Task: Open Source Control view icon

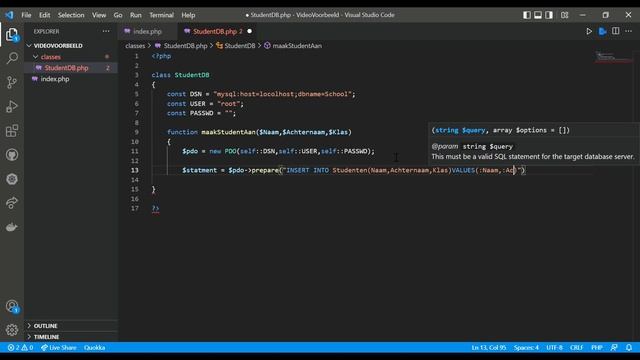Action: (12, 82)
